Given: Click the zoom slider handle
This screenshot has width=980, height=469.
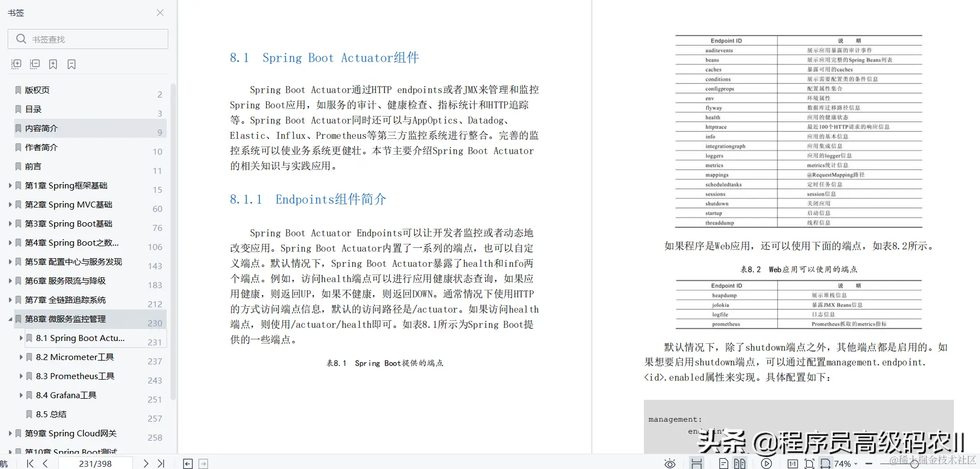Looking at the screenshot, I should (915, 464).
